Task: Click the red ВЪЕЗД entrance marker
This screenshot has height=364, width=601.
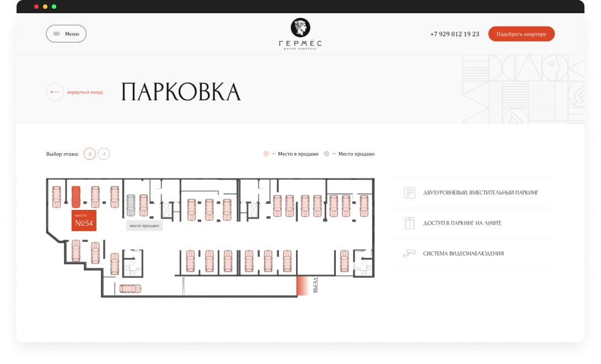Action: [302, 286]
